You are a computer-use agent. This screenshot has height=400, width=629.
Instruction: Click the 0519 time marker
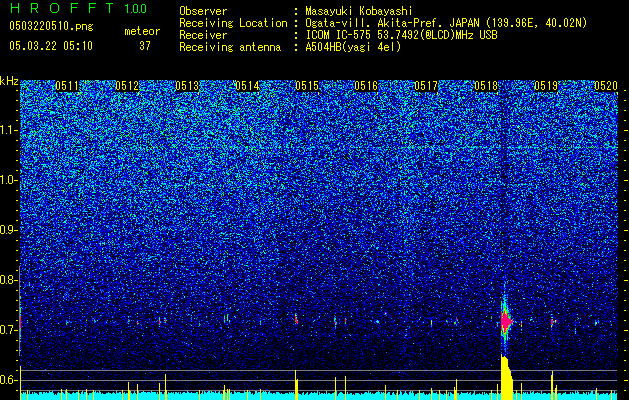coord(546,86)
